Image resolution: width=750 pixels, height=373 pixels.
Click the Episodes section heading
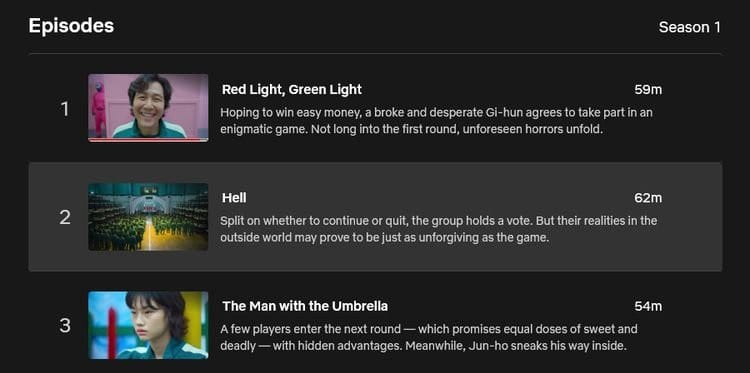click(x=71, y=26)
